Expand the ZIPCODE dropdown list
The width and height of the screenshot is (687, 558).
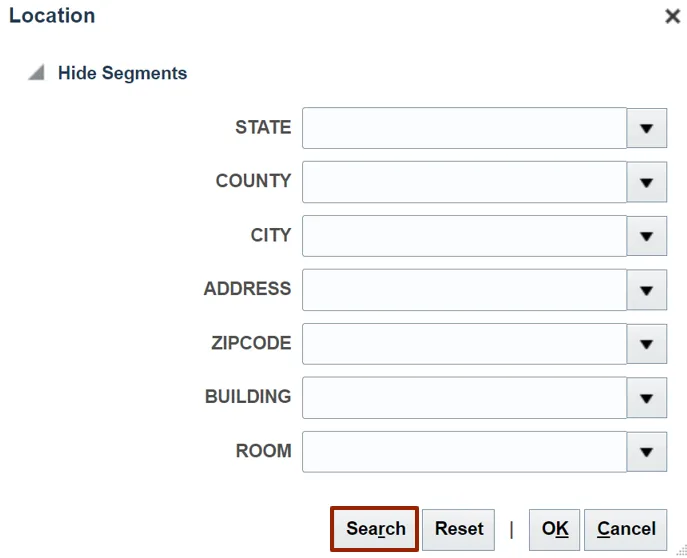point(646,344)
